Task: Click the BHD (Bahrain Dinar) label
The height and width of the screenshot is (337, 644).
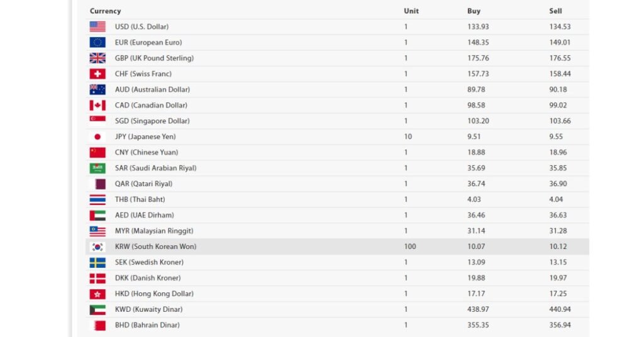Action: tap(147, 325)
